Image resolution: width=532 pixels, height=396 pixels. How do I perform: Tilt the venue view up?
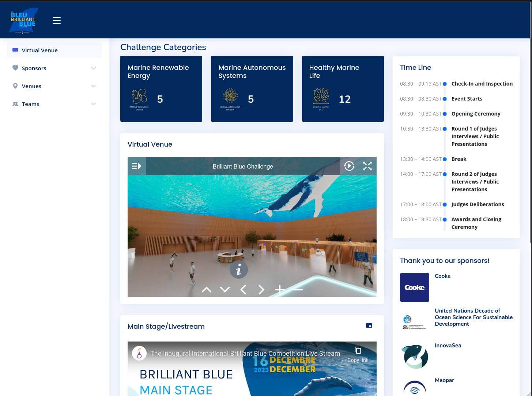point(207,290)
